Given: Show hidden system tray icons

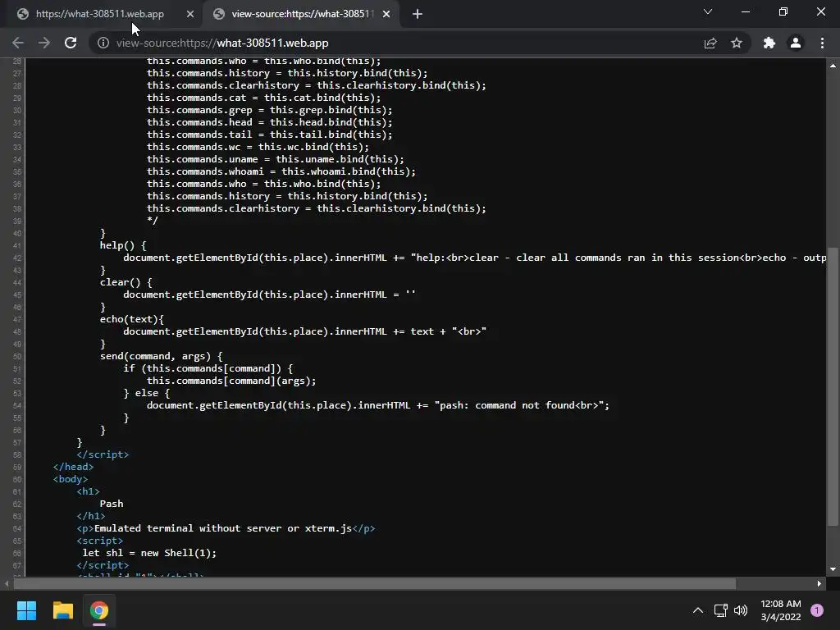Looking at the screenshot, I should click(697, 610).
